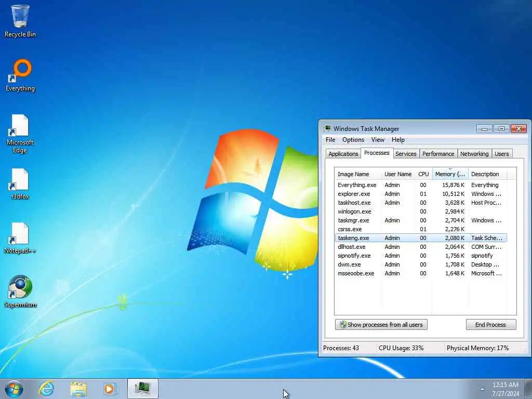Select the dllhost.exe process row
The width and height of the screenshot is (532, 399).
coord(421,247)
